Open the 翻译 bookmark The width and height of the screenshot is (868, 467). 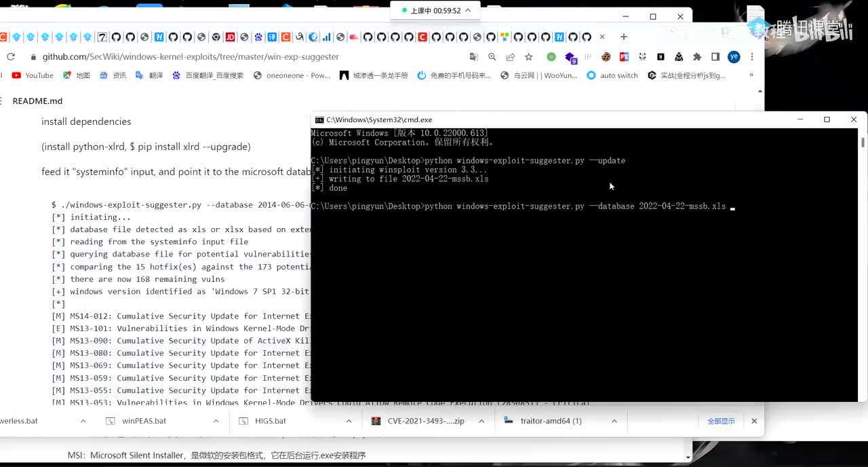click(x=149, y=75)
